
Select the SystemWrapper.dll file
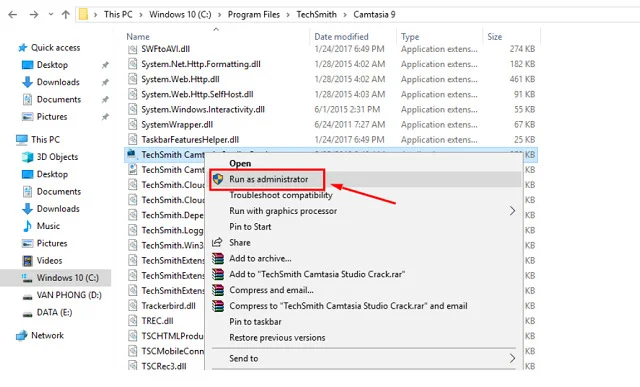coord(177,125)
